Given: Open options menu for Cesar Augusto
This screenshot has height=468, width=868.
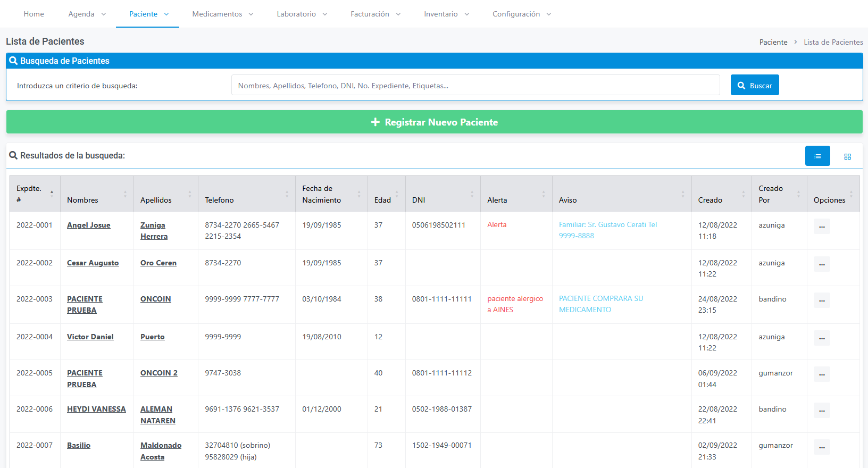Looking at the screenshot, I should (x=822, y=264).
